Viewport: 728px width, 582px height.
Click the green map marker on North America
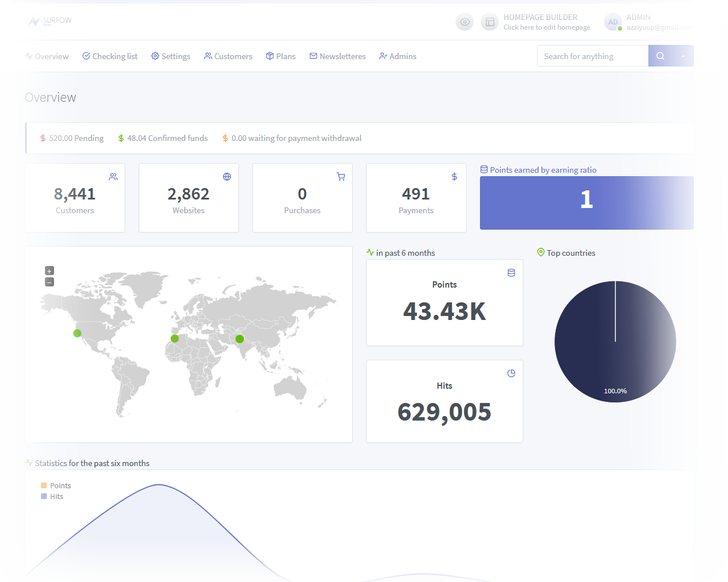[x=77, y=333]
